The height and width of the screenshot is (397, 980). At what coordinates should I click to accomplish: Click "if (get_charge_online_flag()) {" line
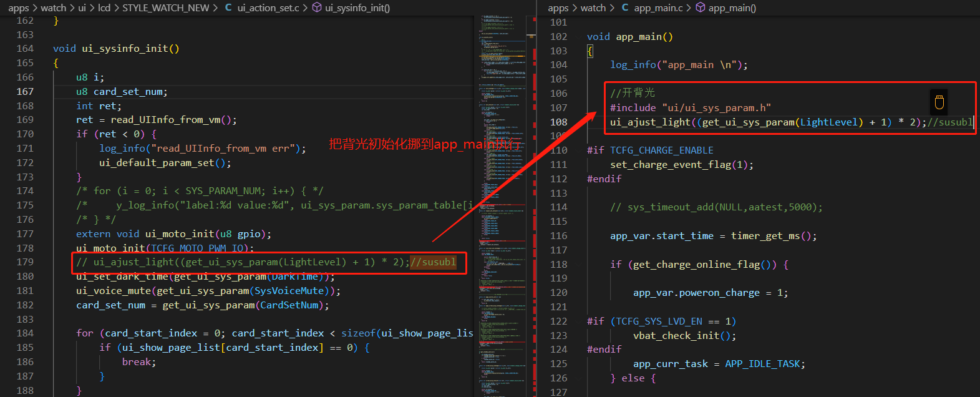(699, 265)
